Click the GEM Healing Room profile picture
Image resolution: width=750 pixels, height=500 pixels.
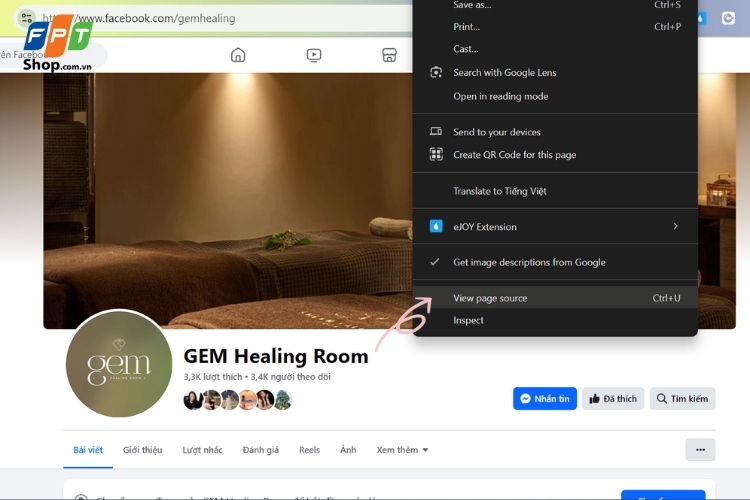pos(119,363)
